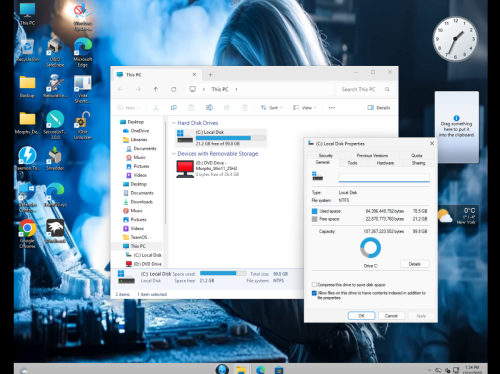This screenshot has height=374, width=500.
Task: Open the Recycle Bin desktop icon
Action: coord(27,50)
